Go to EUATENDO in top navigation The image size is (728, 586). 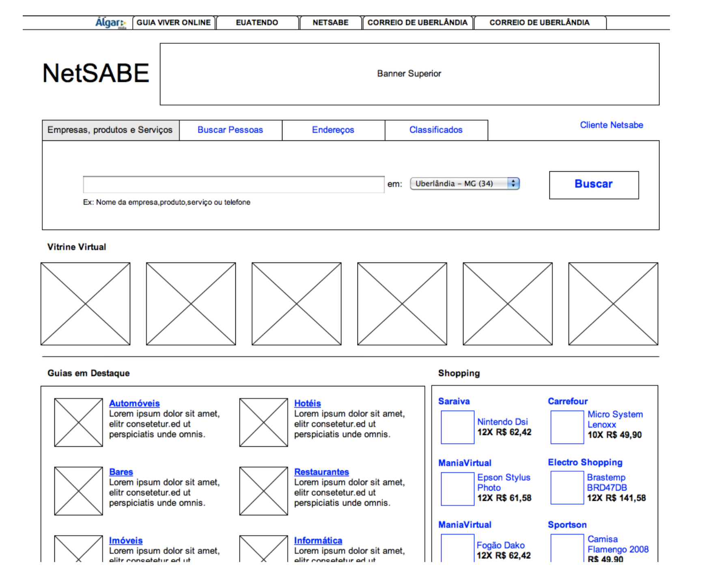pos(257,23)
